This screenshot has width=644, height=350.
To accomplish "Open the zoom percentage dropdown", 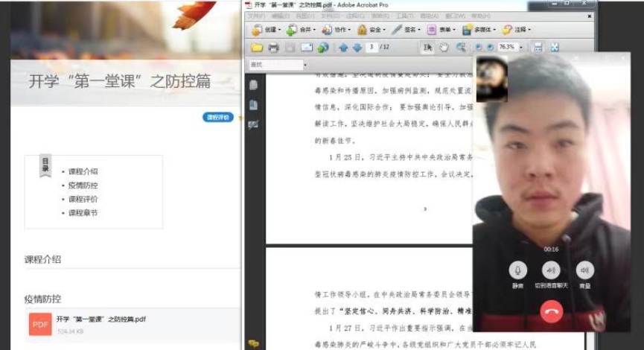I will click(520, 48).
